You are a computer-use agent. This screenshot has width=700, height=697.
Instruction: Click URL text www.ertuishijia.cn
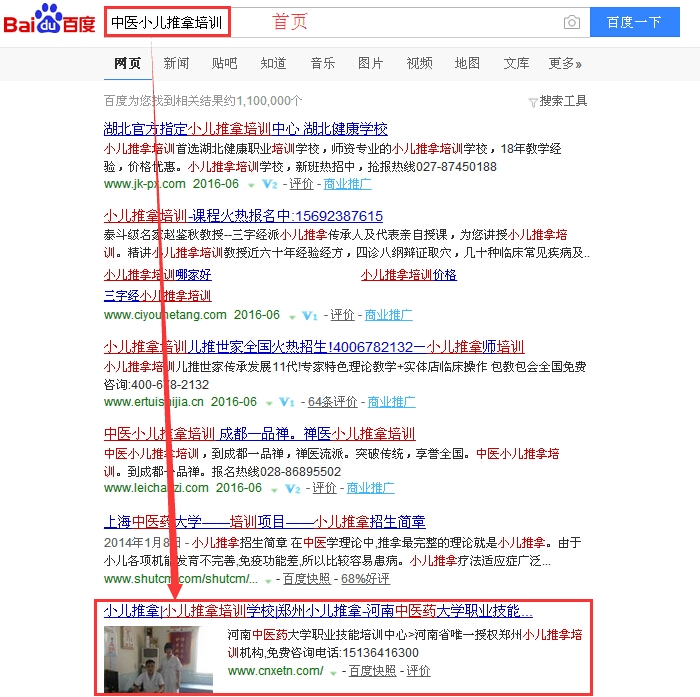tap(154, 402)
